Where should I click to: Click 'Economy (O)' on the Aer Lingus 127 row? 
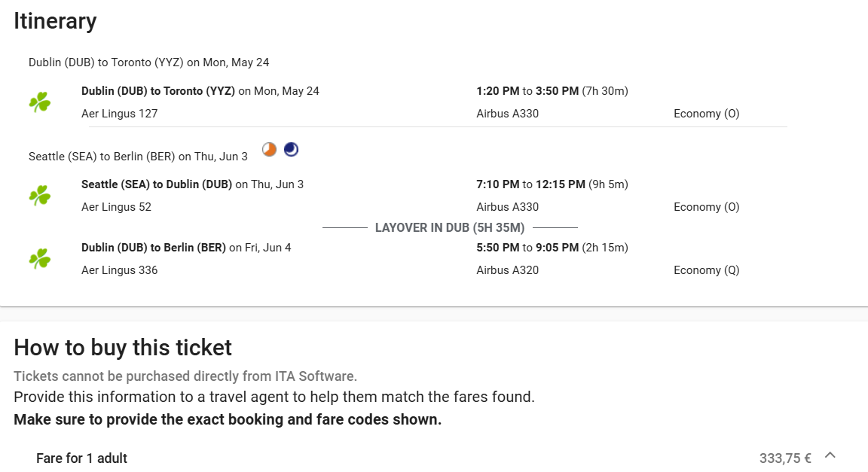coord(706,114)
